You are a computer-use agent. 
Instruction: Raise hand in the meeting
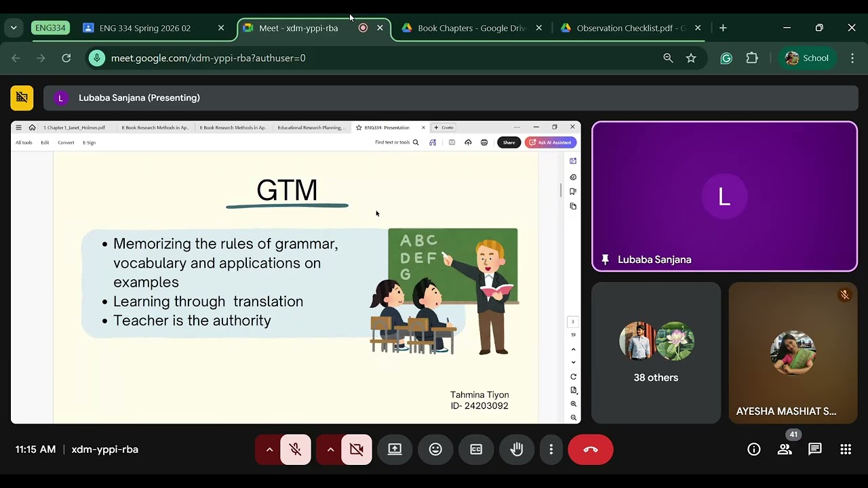click(517, 449)
